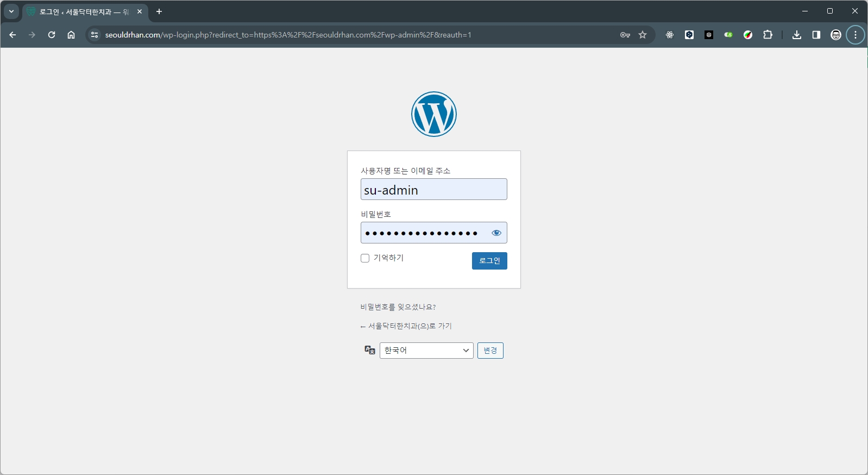Show password using the eye icon
868x475 pixels.
(496, 233)
